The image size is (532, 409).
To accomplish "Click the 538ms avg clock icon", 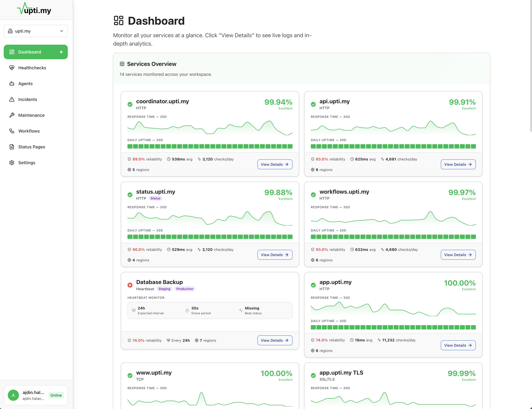I will (169, 159).
